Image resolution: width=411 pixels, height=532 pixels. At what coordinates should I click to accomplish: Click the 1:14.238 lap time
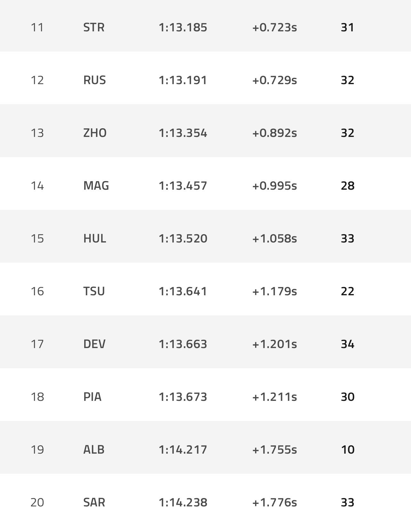(183, 503)
